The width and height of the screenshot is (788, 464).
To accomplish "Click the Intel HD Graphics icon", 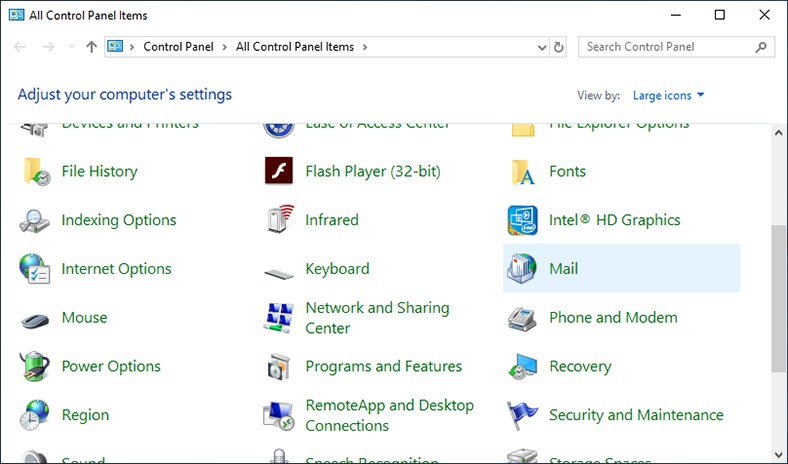I will [523, 220].
